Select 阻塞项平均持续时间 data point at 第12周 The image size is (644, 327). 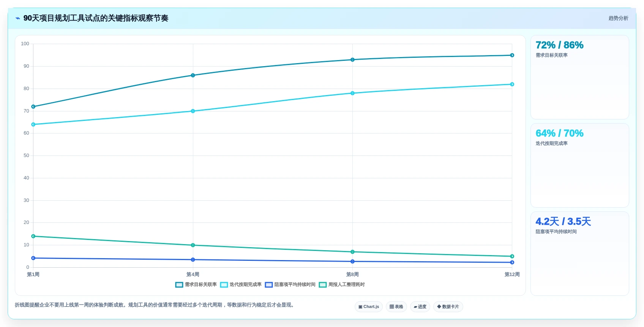point(512,262)
